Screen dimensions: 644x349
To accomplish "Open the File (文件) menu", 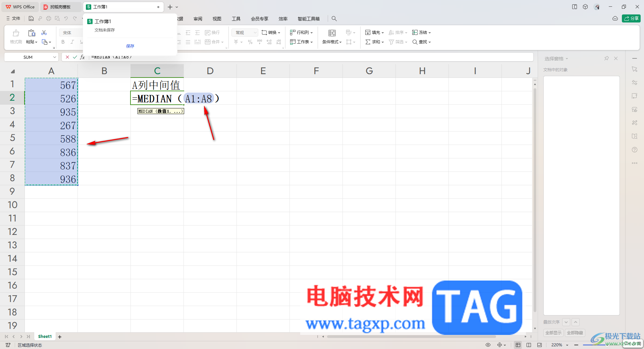I will [13, 18].
